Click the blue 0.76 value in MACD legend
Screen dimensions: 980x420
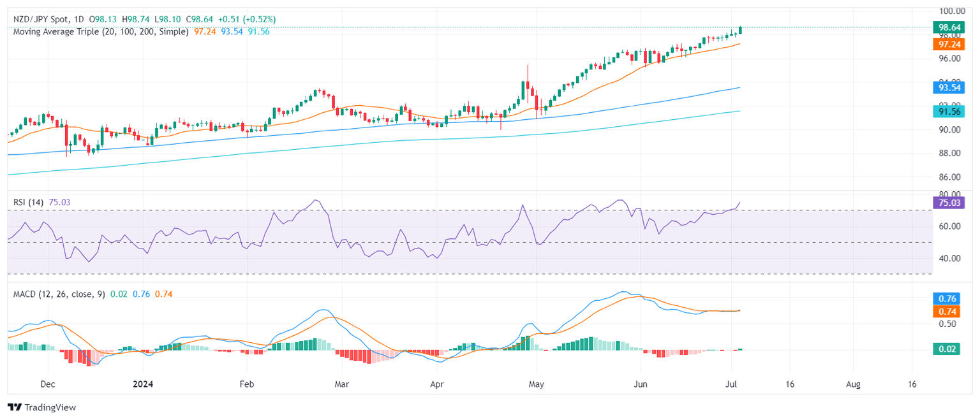[141, 294]
